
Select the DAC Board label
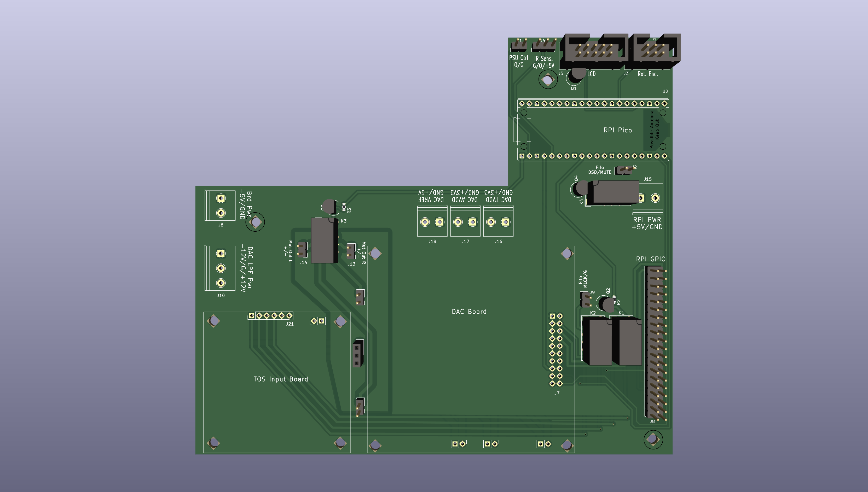[x=469, y=312]
